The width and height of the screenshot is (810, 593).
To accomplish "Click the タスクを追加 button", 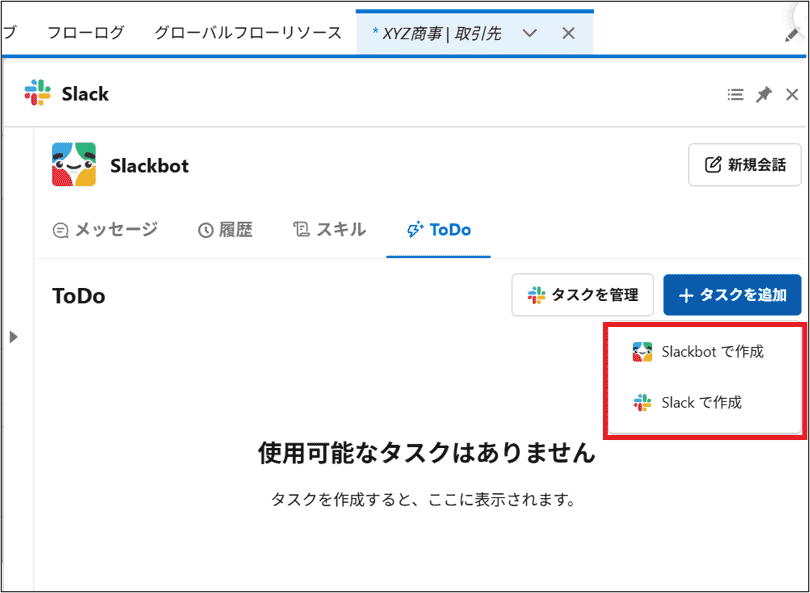I will (733, 295).
